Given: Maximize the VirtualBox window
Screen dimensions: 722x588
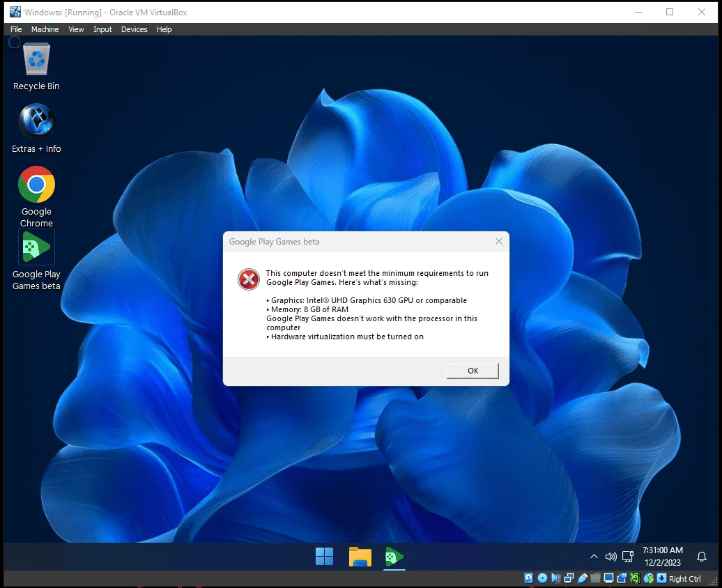Looking at the screenshot, I should (x=670, y=12).
